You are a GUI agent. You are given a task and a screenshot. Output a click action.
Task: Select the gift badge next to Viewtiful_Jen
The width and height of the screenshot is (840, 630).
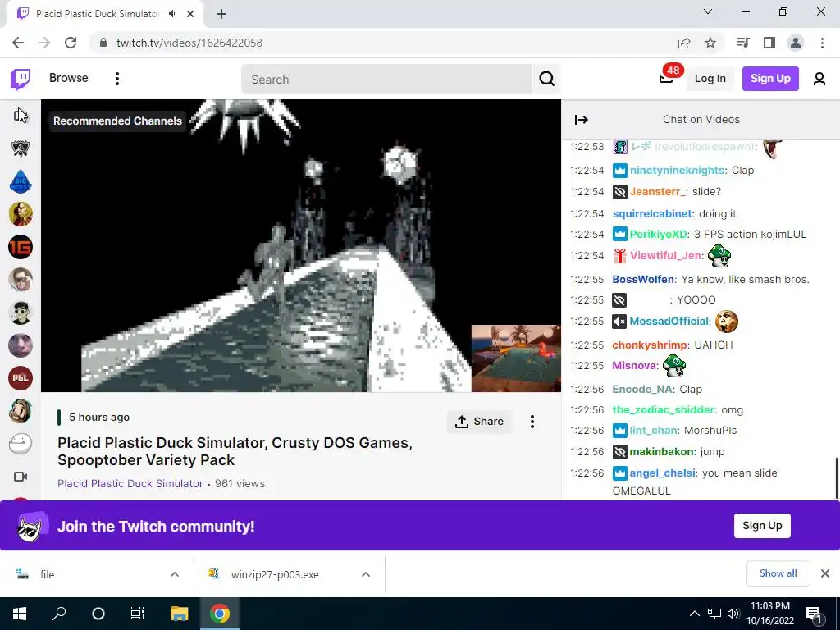pyautogui.click(x=620, y=256)
